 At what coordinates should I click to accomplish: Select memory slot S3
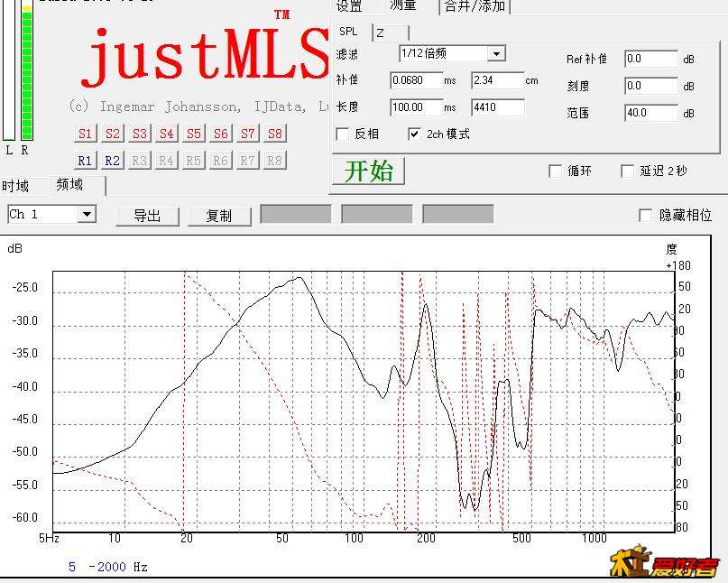[139, 133]
